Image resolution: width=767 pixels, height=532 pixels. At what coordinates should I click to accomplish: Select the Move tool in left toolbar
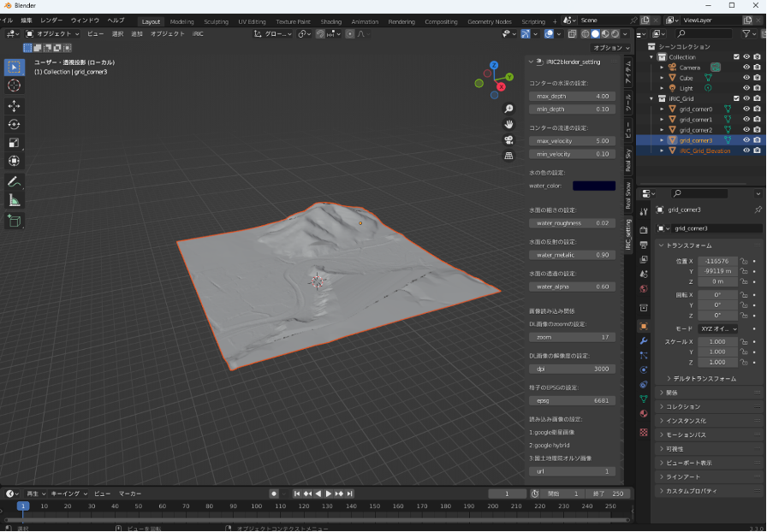point(15,105)
